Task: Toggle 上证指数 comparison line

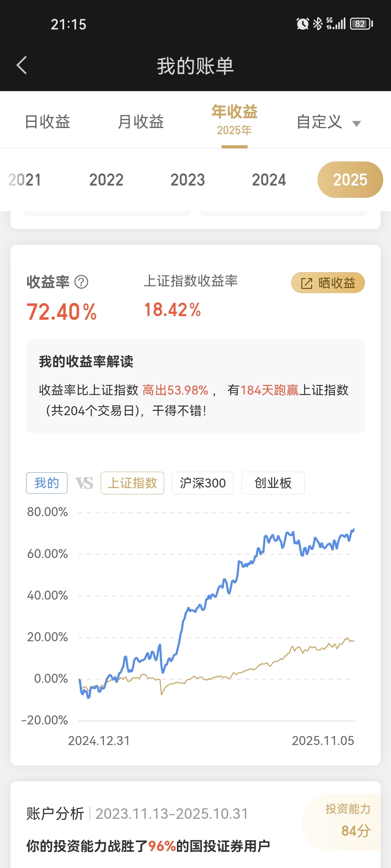Action: pos(133,483)
